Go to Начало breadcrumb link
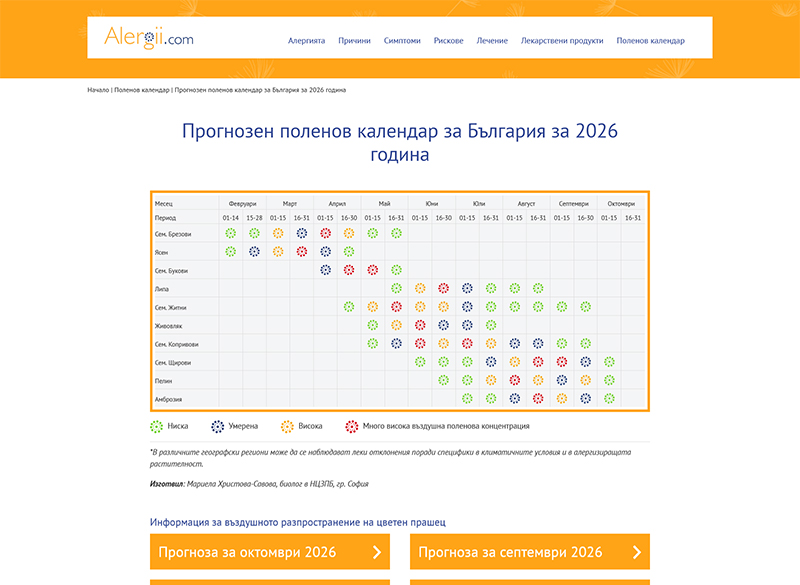The image size is (800, 585). pos(98,90)
